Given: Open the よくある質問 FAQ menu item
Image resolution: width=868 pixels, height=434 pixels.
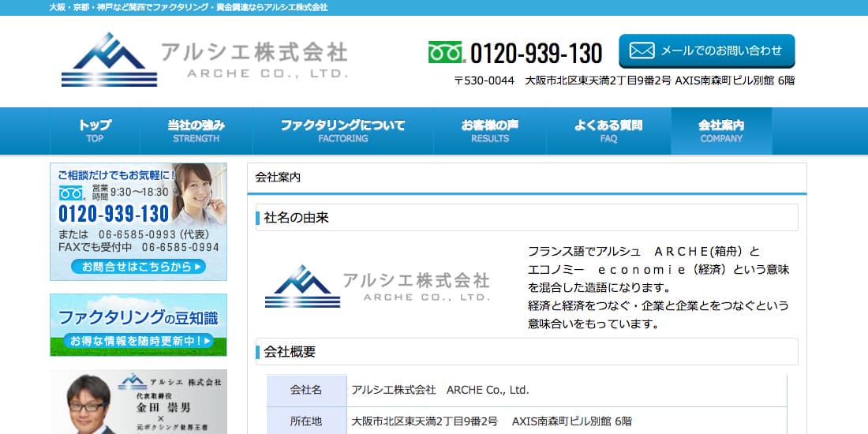Looking at the screenshot, I should tap(608, 131).
